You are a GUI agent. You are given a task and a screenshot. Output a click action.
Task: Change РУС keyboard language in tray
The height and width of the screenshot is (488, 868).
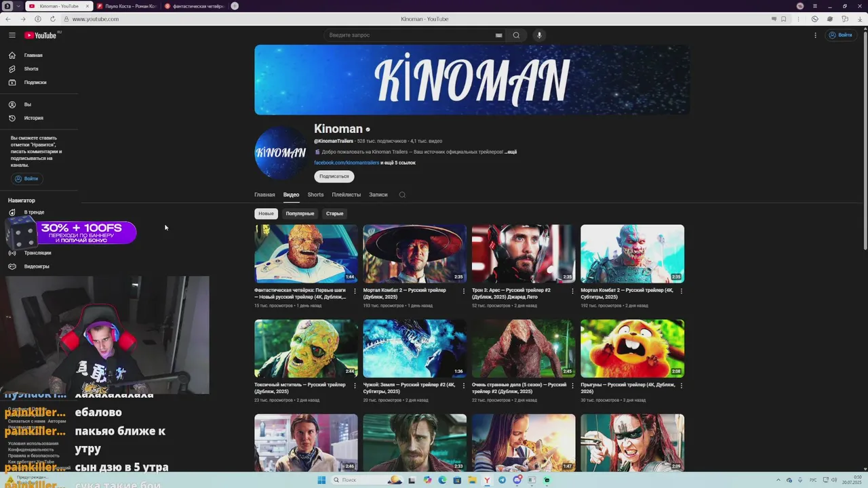click(813, 480)
